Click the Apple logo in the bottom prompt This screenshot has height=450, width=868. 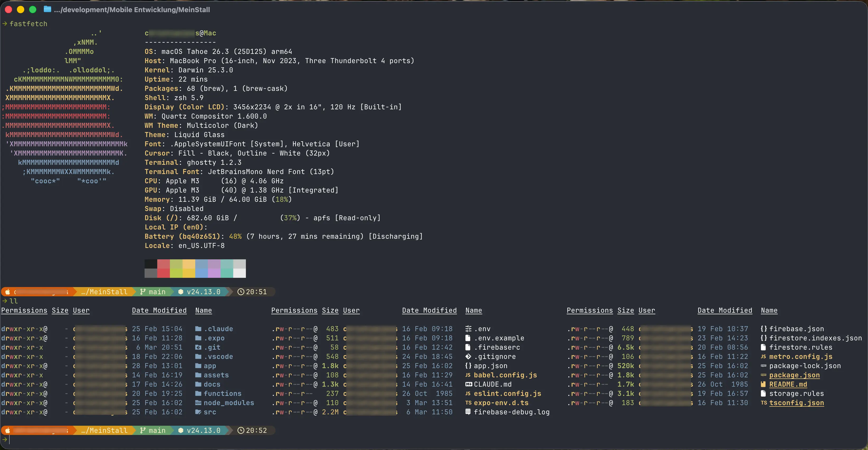tap(8, 430)
